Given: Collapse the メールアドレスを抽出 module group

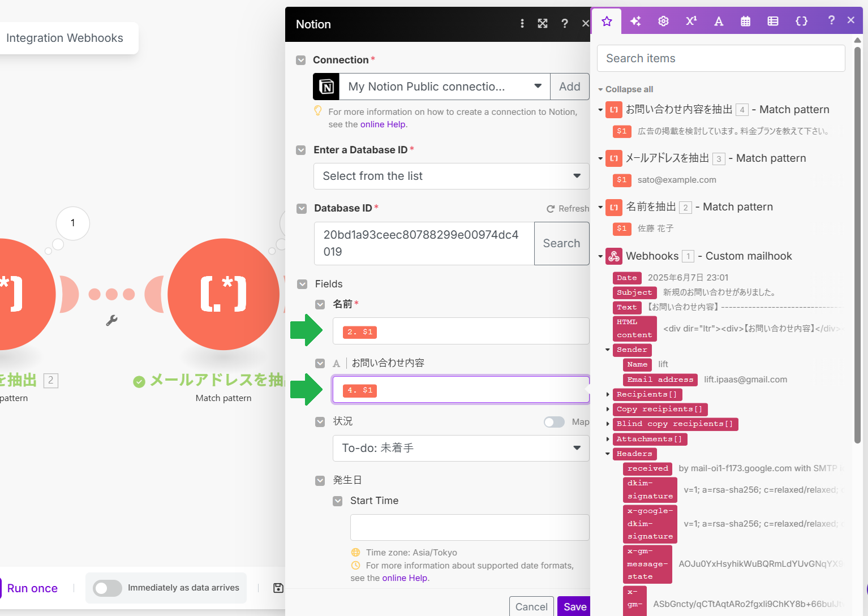Looking at the screenshot, I should point(601,158).
